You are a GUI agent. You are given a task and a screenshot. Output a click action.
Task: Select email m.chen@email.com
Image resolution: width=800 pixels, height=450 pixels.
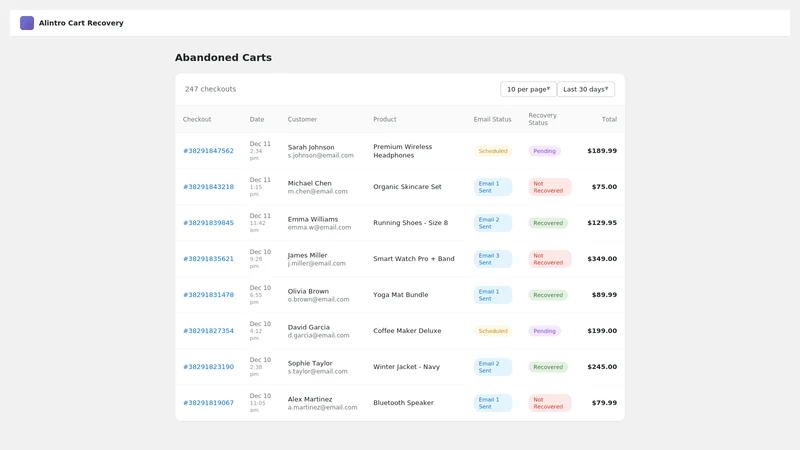point(317,191)
